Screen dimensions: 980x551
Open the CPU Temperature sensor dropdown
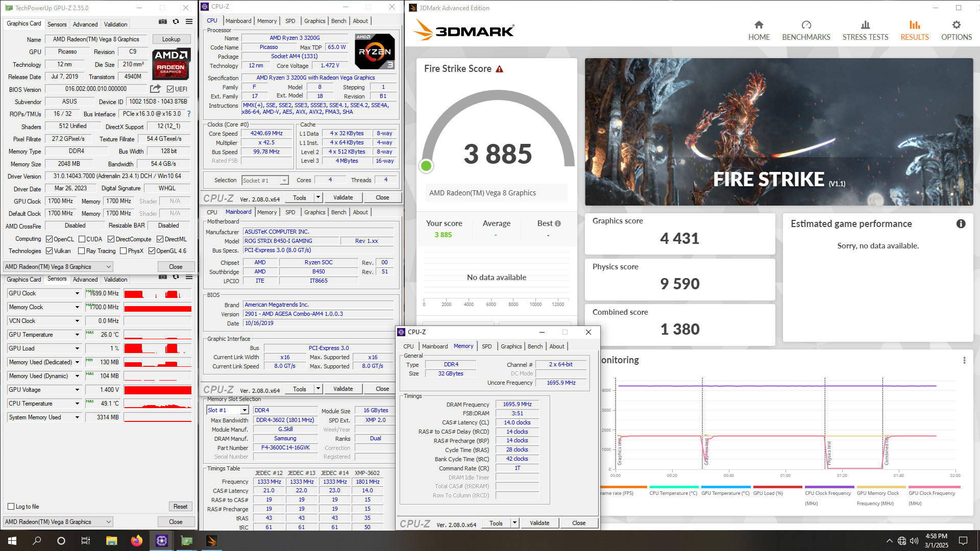[x=77, y=404]
